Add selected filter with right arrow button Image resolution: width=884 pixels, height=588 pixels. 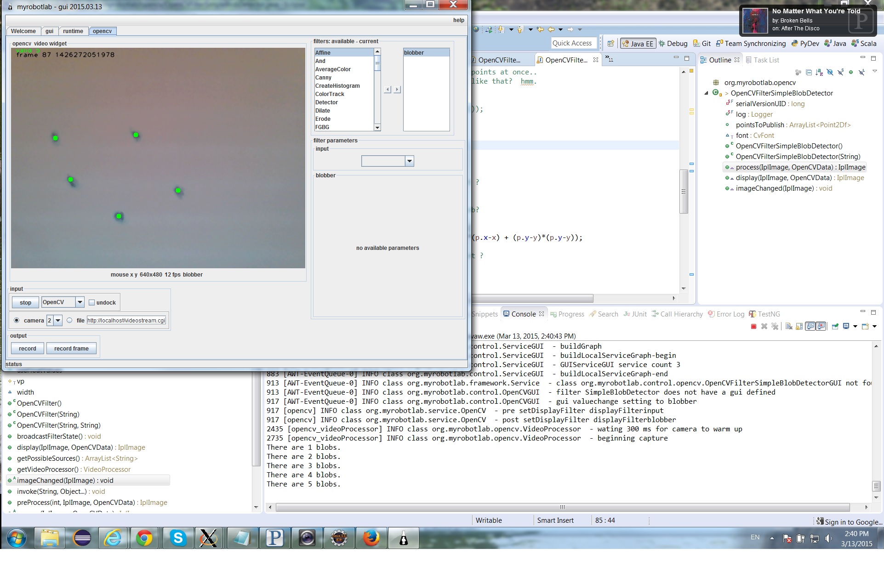[x=397, y=90]
